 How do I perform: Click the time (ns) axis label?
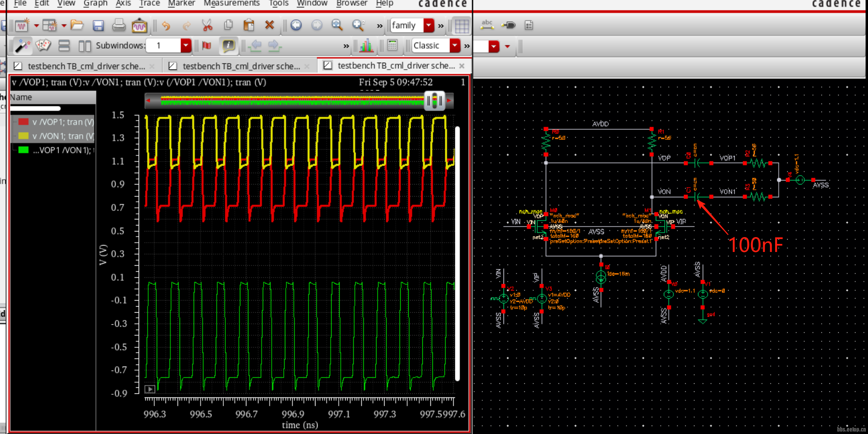pos(300,425)
